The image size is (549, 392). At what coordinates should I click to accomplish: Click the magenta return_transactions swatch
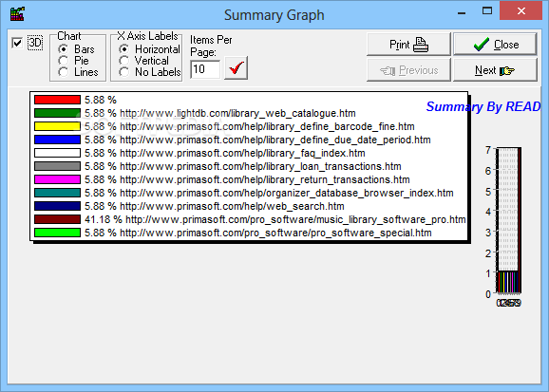[57, 179]
